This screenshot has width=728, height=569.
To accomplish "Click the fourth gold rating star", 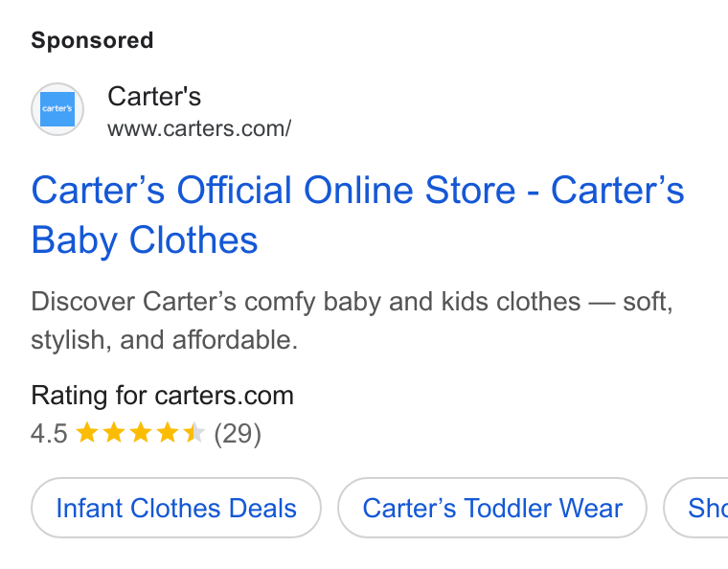I will point(167,433).
